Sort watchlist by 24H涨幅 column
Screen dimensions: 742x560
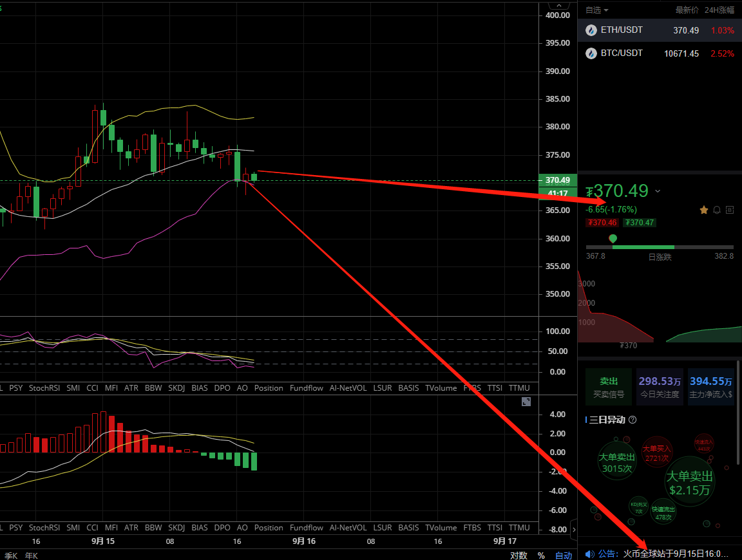[x=719, y=10]
